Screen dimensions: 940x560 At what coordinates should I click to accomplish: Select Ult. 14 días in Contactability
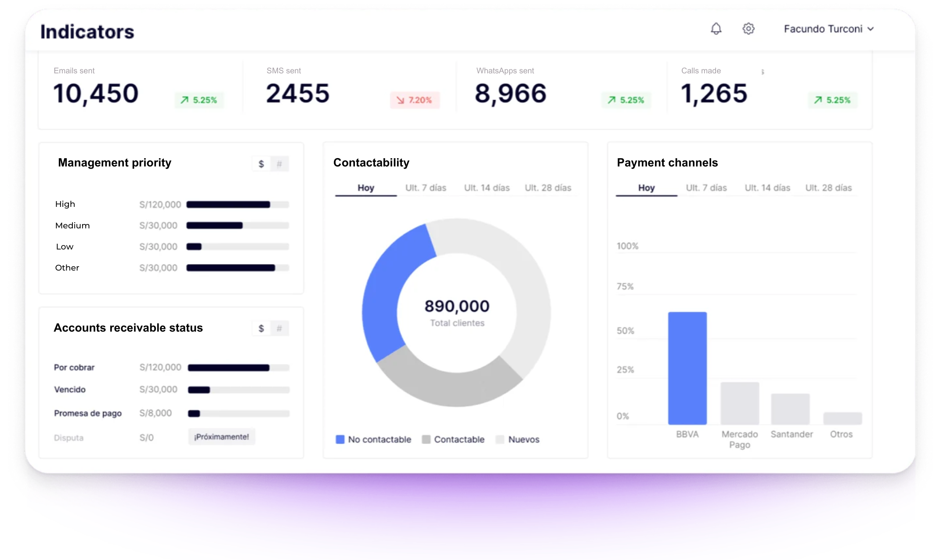[x=487, y=188]
